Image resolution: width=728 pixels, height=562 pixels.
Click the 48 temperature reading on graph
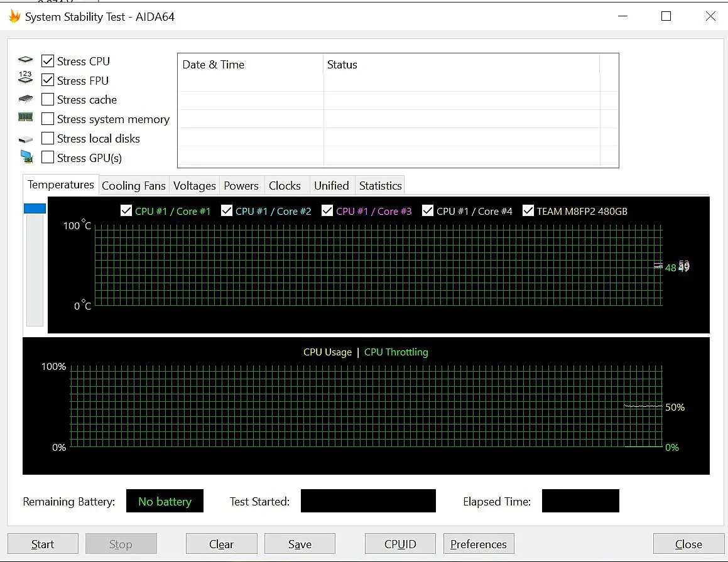[670, 267]
